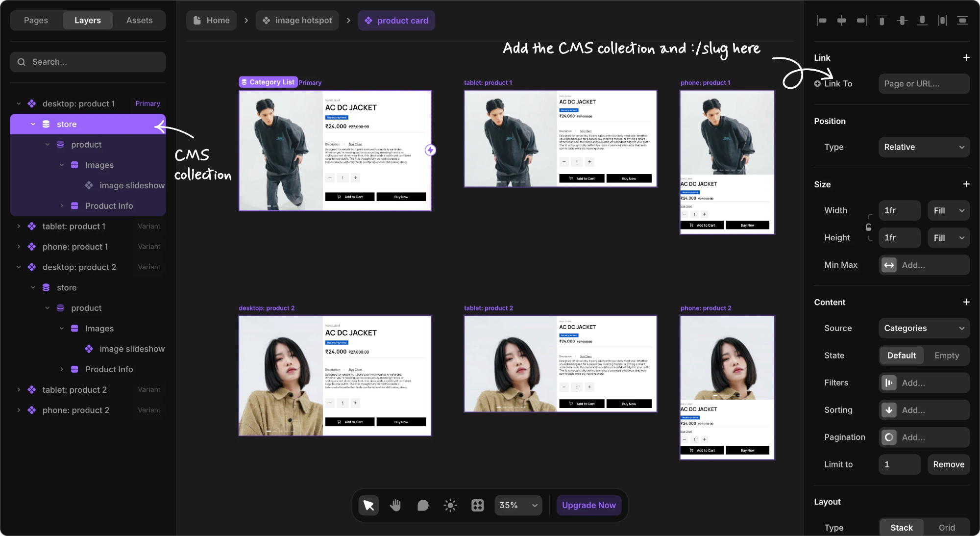
Task: Select the Stack layout type
Action: pyautogui.click(x=901, y=528)
